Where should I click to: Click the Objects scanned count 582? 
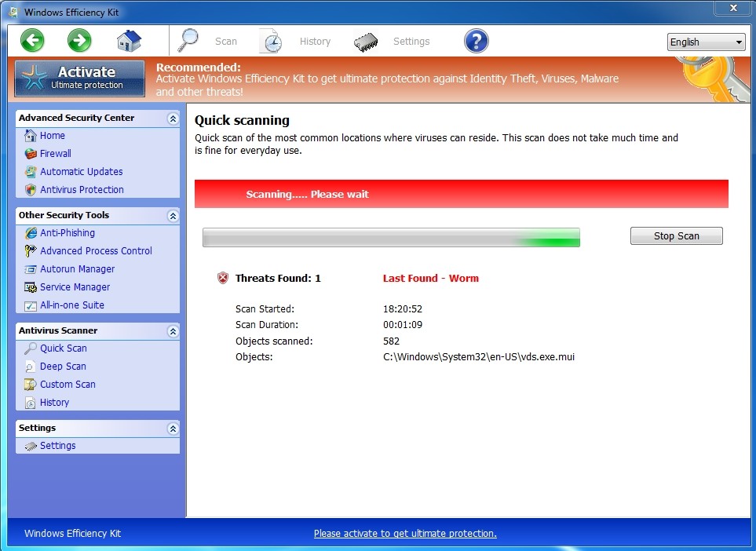391,341
